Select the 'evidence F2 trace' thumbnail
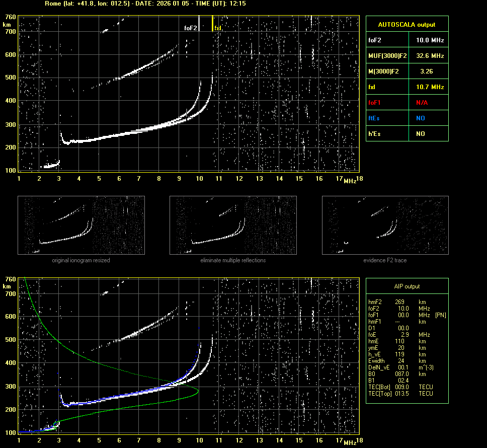Viewport: 487px width, 448px height. coord(385,225)
